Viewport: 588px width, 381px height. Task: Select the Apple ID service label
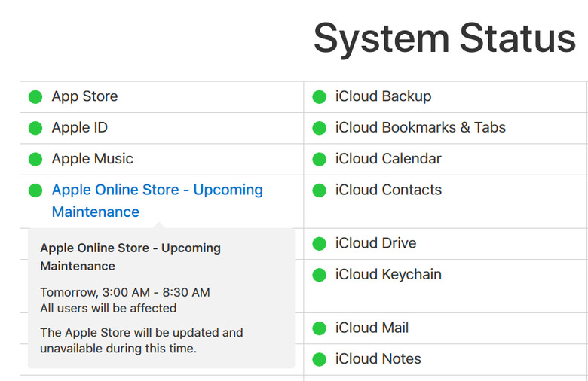[x=79, y=128]
